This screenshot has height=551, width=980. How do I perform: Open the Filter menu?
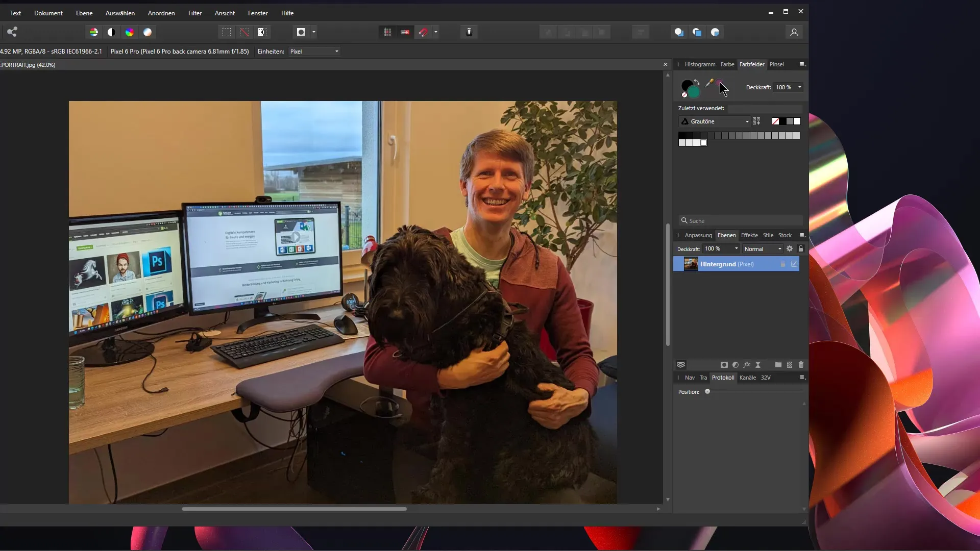195,13
